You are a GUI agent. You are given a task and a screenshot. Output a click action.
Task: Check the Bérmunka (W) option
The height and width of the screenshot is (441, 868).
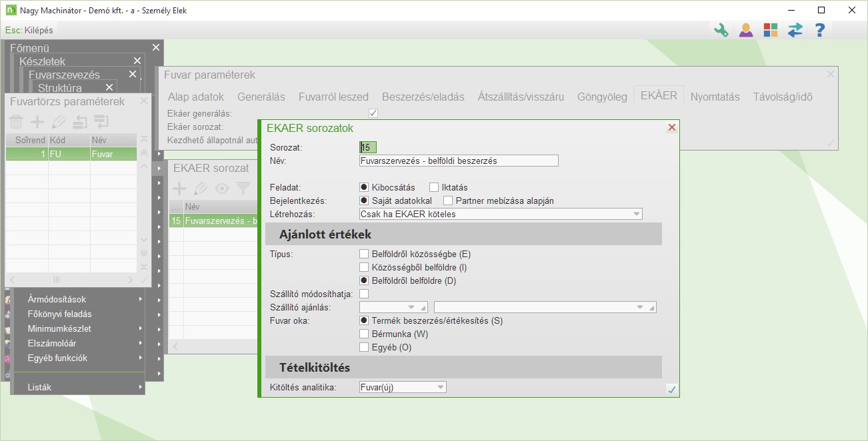[364, 334]
